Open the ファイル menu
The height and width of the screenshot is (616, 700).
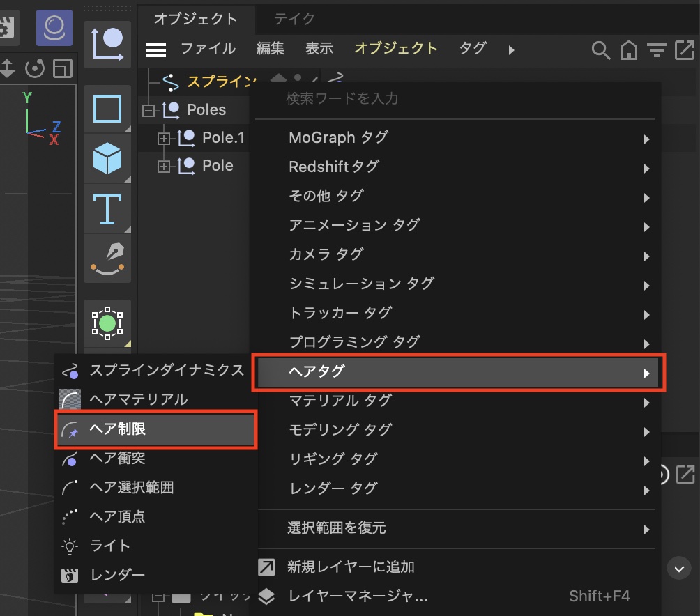click(x=208, y=49)
